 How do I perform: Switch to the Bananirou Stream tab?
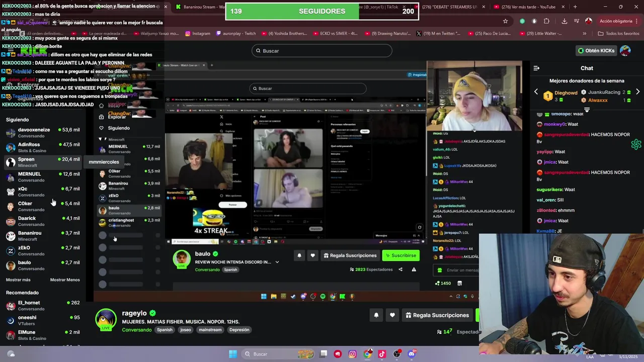click(x=199, y=7)
